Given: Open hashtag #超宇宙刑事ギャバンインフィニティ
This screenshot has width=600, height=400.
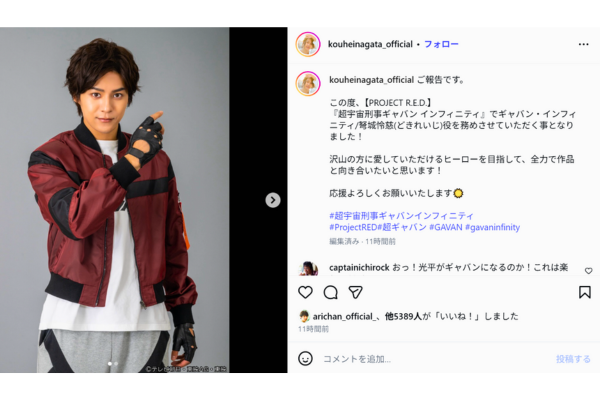Looking at the screenshot, I should [401, 216].
